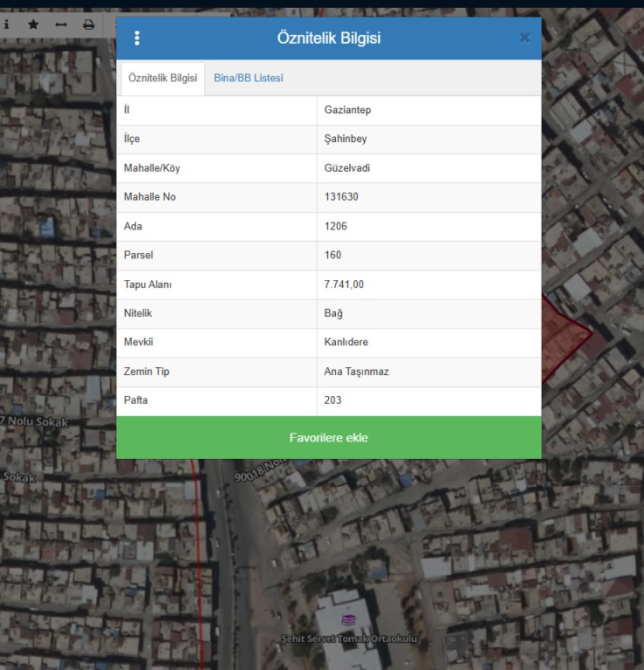Click the star favorites icon in the toolbar
The image size is (644, 670).
click(33, 24)
